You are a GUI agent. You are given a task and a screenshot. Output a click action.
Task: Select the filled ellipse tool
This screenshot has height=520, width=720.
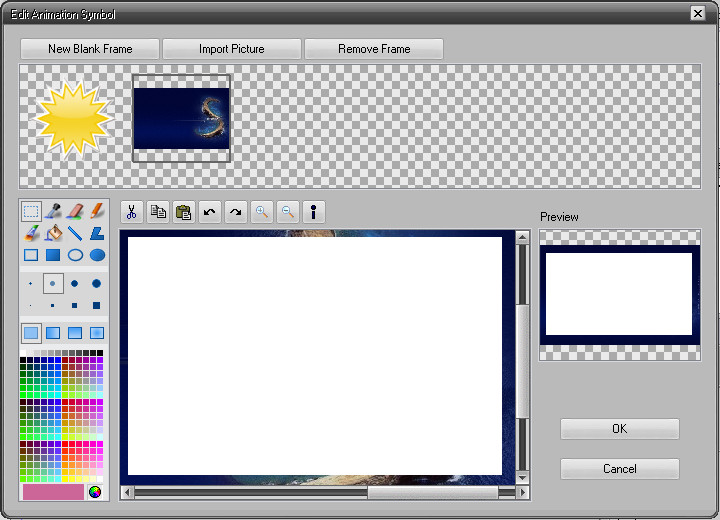click(97, 255)
